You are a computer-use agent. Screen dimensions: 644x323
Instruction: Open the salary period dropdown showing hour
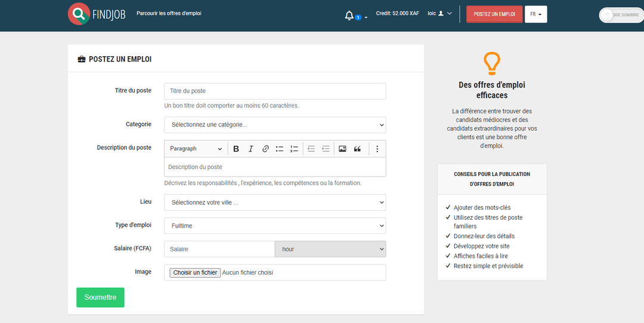(330, 249)
